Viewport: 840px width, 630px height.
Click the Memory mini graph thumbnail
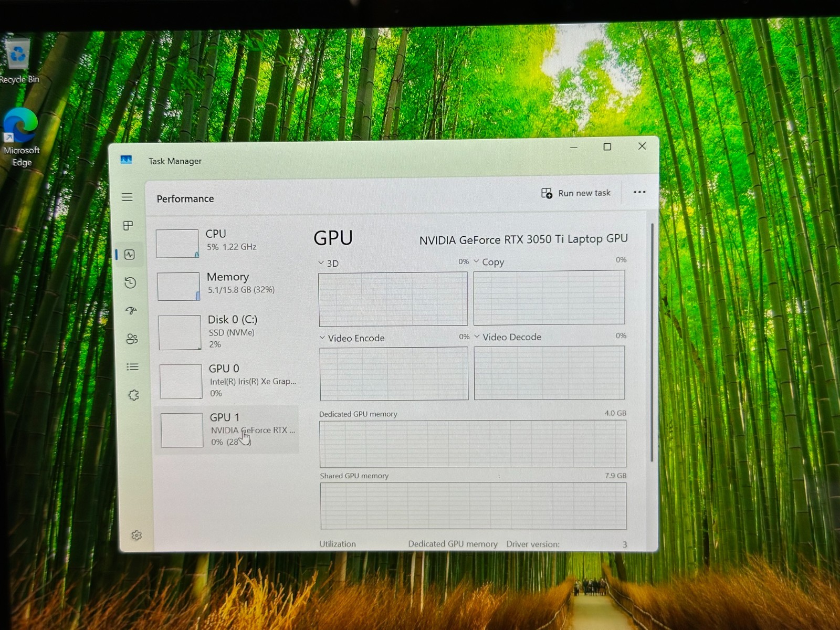(178, 286)
